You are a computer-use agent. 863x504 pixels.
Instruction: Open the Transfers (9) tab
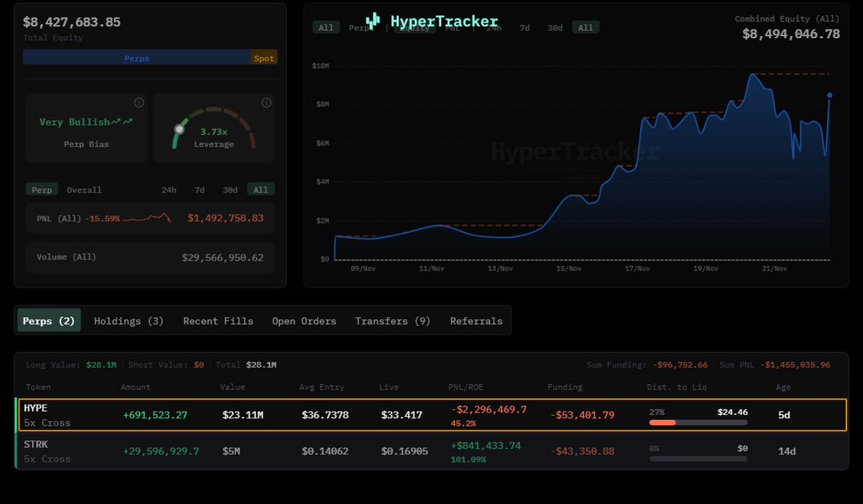pos(393,321)
